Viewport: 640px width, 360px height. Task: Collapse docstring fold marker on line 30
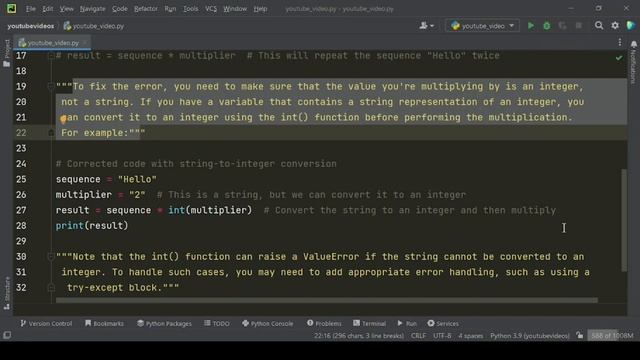click(51, 256)
